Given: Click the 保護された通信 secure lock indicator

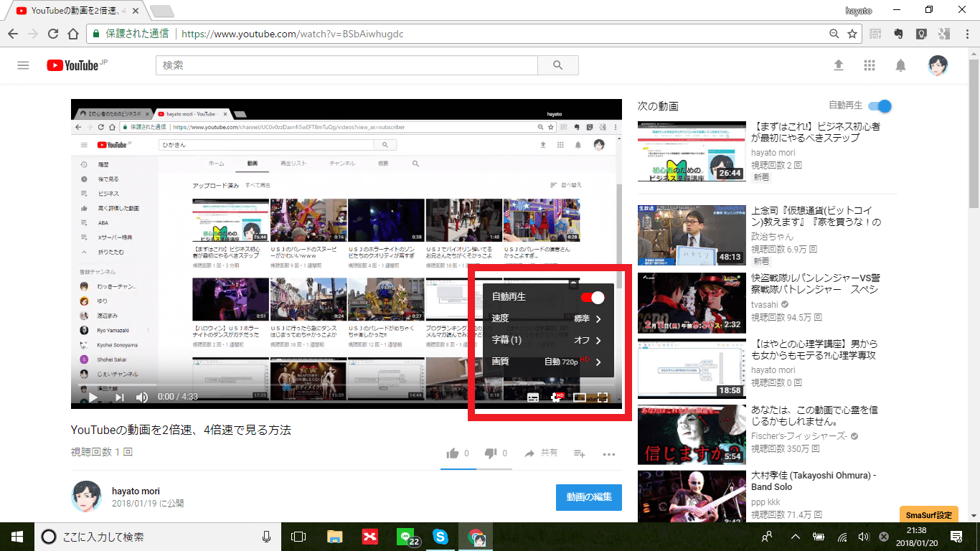Looking at the screenshot, I should coord(130,34).
